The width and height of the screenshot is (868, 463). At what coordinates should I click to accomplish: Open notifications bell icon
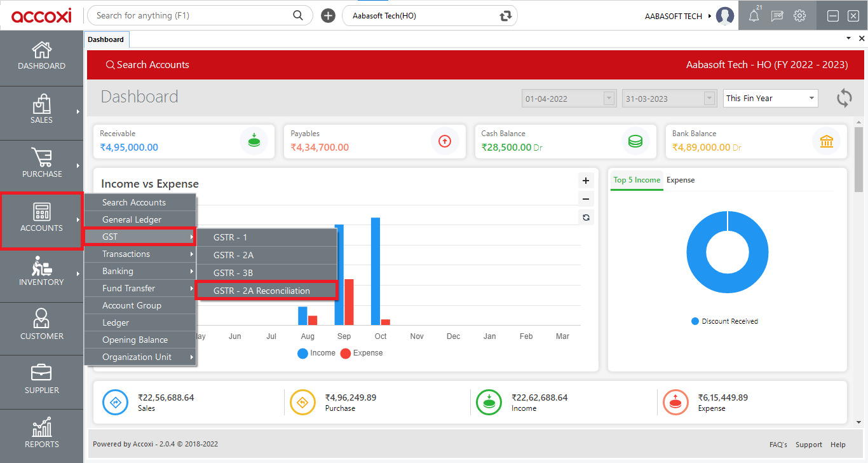point(754,16)
